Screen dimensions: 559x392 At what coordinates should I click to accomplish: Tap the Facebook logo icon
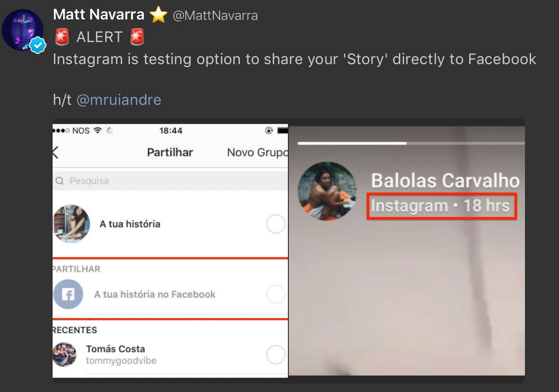click(68, 294)
